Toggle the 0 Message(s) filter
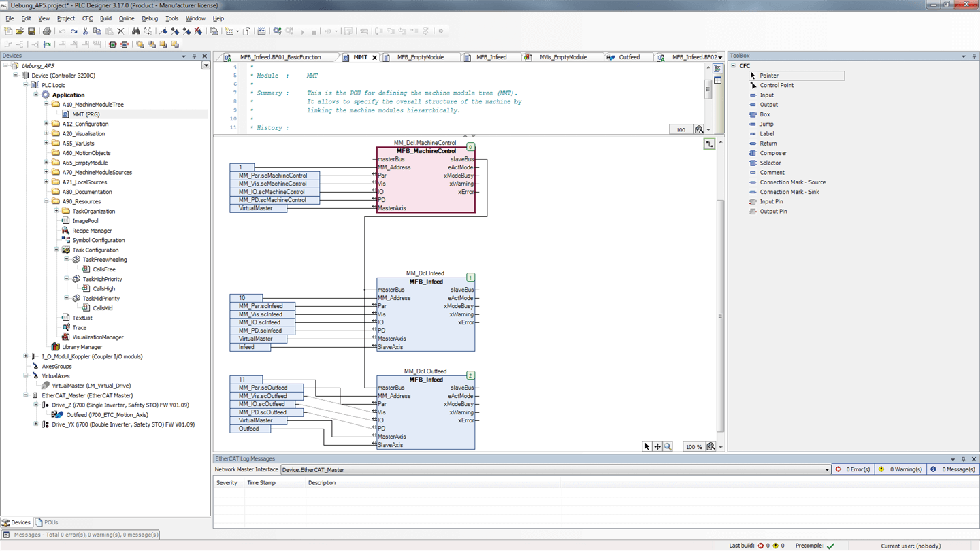 point(953,469)
